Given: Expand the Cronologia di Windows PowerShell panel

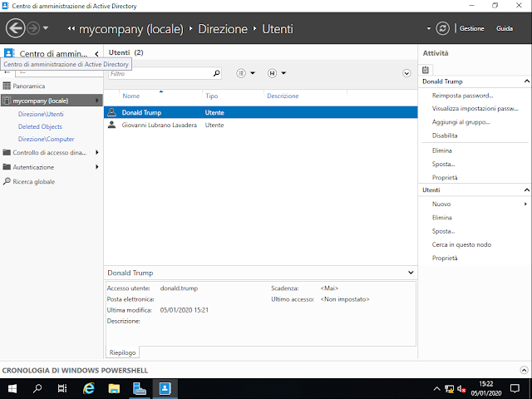Looking at the screenshot, I should (x=524, y=370).
